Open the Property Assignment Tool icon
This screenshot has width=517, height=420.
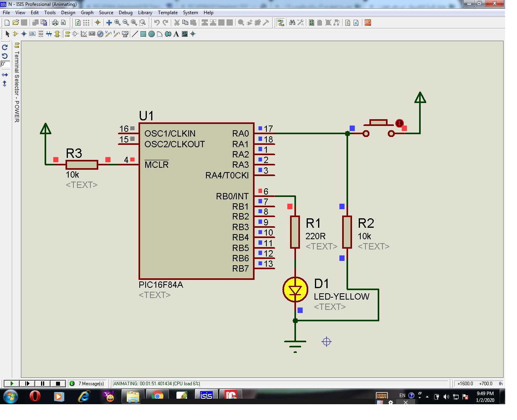[x=300, y=22]
